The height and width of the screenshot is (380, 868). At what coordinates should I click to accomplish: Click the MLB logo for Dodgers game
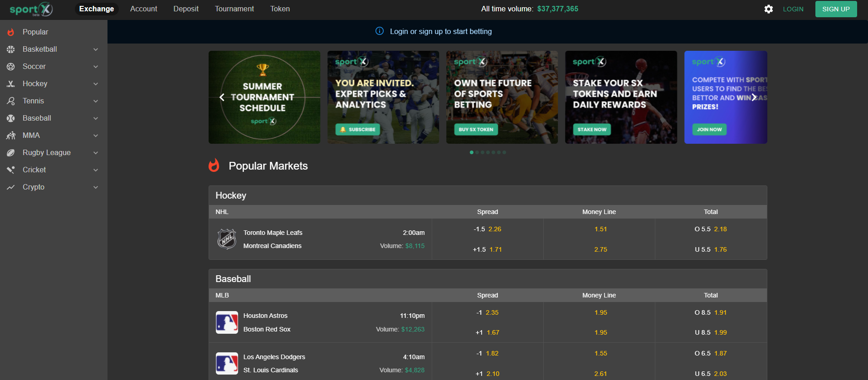point(227,363)
